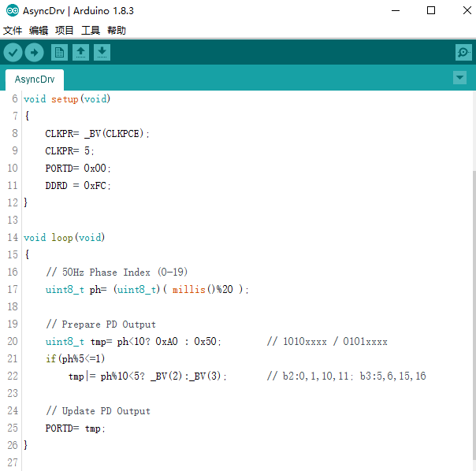Image resolution: width=476 pixels, height=471 pixels.
Task: Click comment '// Prepare PD Output'
Action: coord(101,325)
